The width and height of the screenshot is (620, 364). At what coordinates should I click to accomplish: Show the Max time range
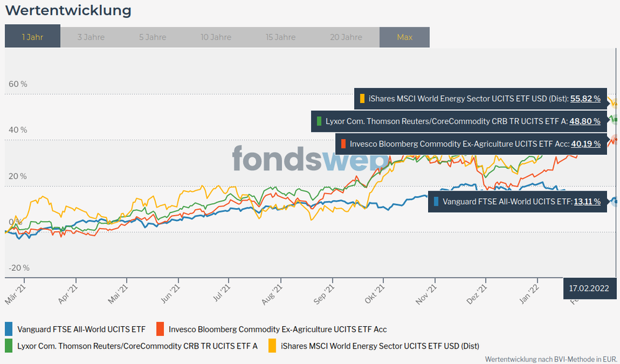pos(404,37)
